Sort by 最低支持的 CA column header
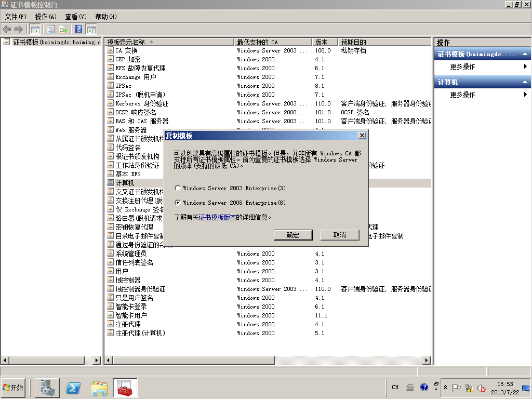The height and width of the screenshot is (399, 532). click(x=273, y=42)
